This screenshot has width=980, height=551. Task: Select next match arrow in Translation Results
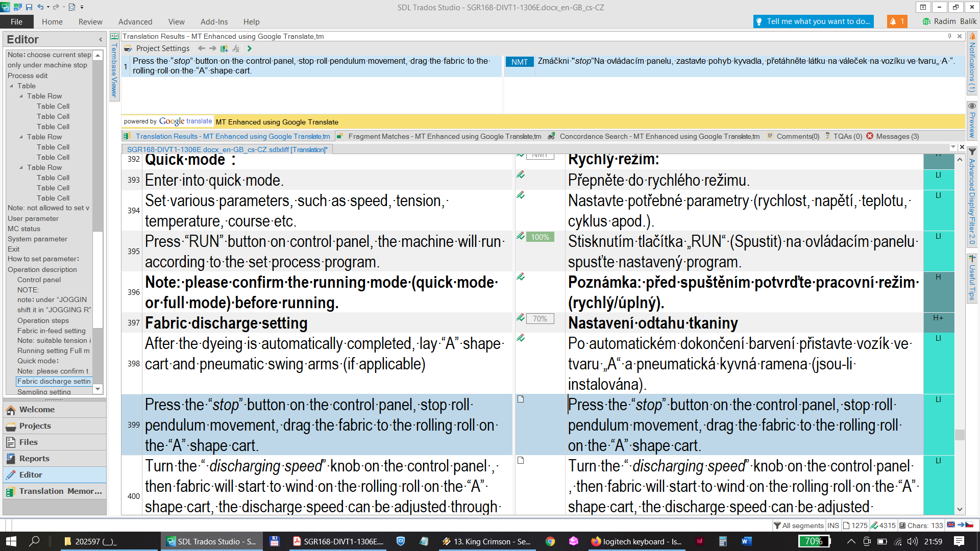coord(213,48)
